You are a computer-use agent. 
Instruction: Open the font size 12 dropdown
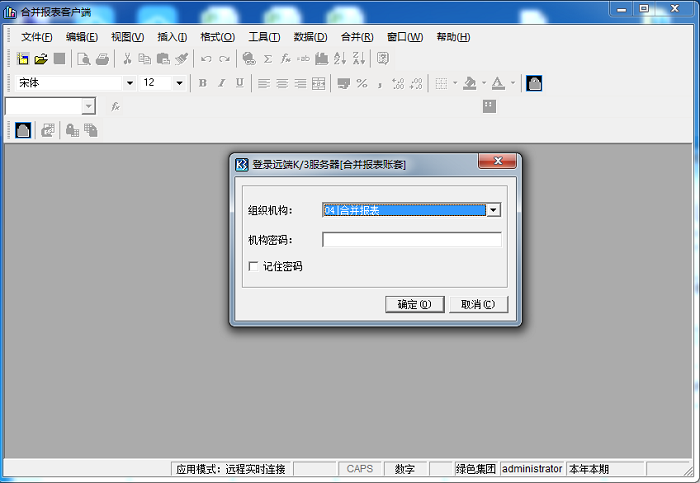coord(180,83)
